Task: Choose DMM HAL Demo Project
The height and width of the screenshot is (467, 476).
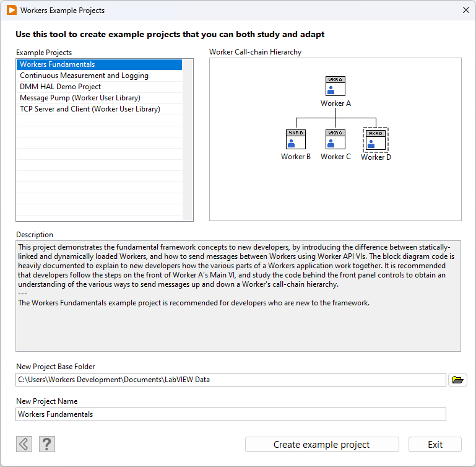Action: click(99, 87)
